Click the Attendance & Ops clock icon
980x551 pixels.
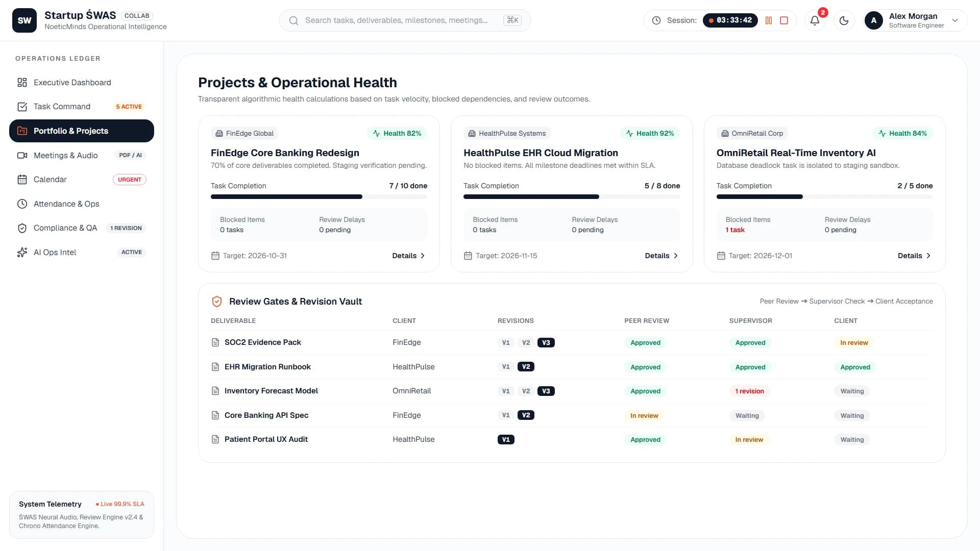[22, 204]
